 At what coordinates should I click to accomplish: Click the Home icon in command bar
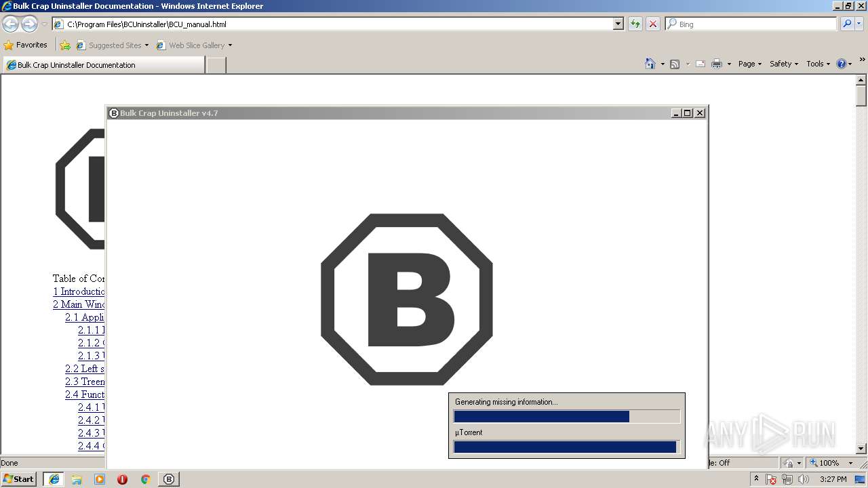click(650, 64)
